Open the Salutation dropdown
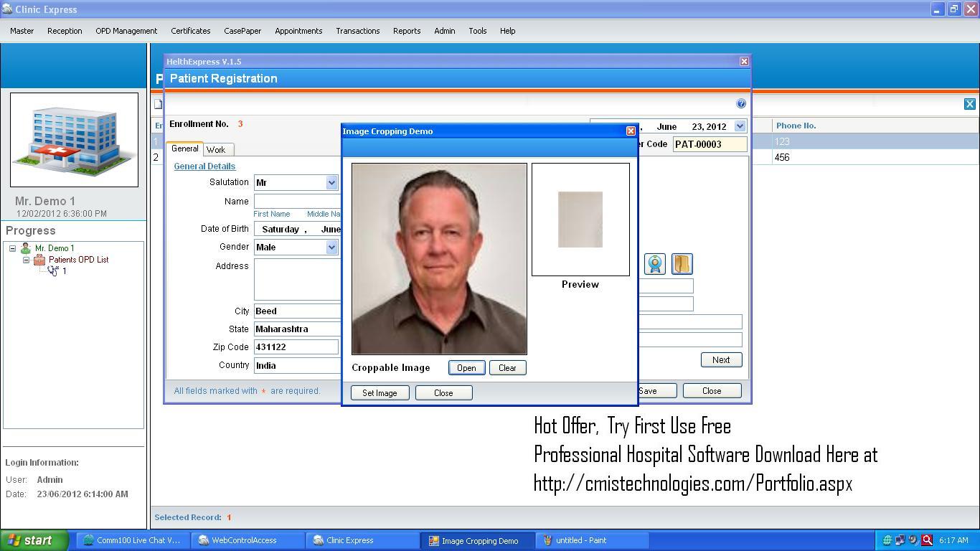980x551 pixels. tap(331, 182)
